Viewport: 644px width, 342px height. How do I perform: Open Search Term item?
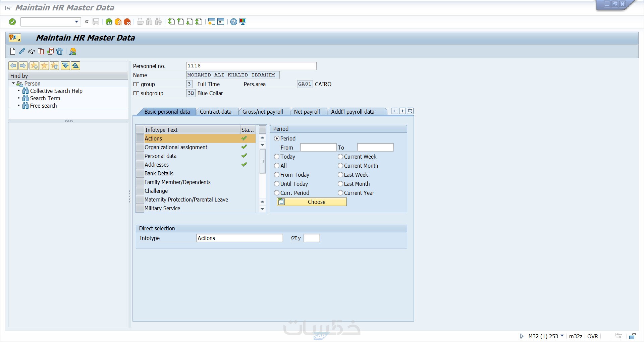click(45, 98)
